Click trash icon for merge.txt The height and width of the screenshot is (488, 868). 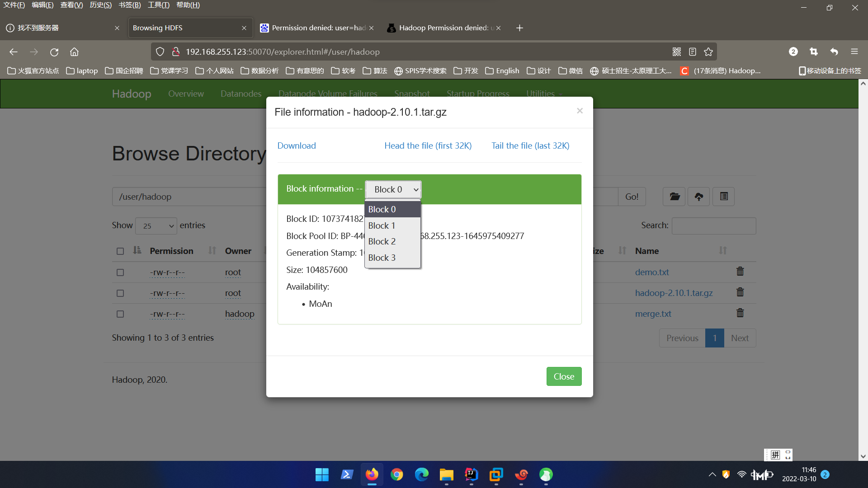(x=740, y=313)
